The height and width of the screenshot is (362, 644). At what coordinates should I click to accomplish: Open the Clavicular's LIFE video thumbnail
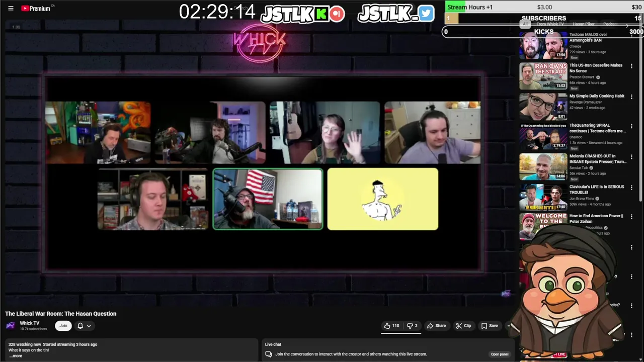(543, 197)
